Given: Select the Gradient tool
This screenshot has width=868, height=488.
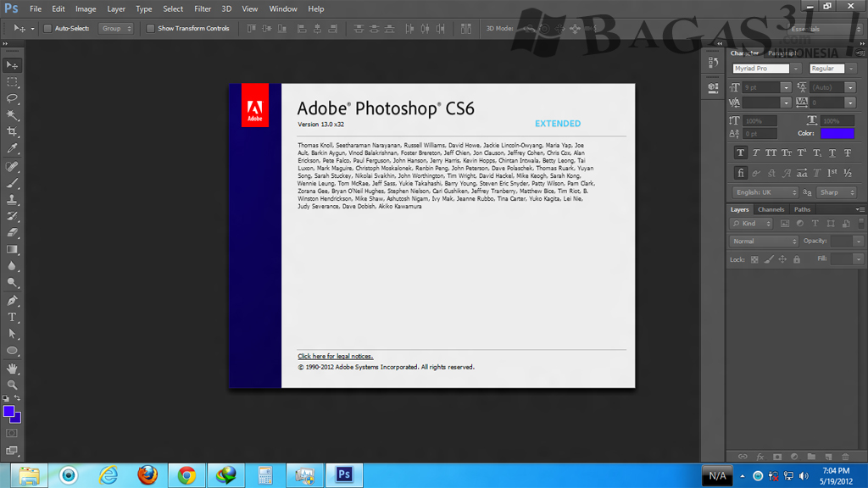Looking at the screenshot, I should coord(12,250).
